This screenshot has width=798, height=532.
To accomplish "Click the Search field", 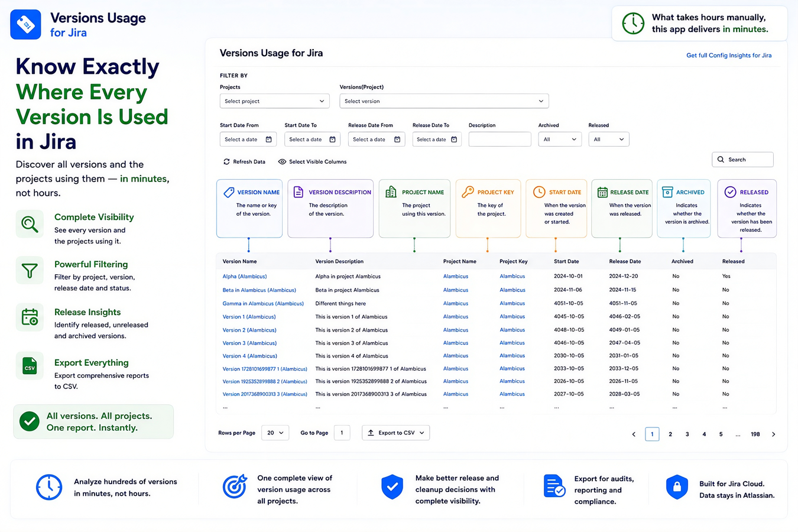I will pyautogui.click(x=742, y=160).
